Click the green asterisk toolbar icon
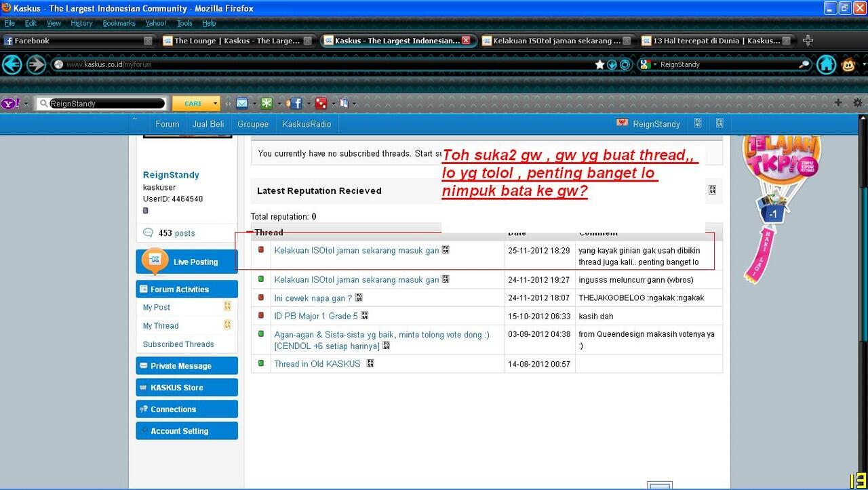The image size is (868, 490). click(267, 103)
